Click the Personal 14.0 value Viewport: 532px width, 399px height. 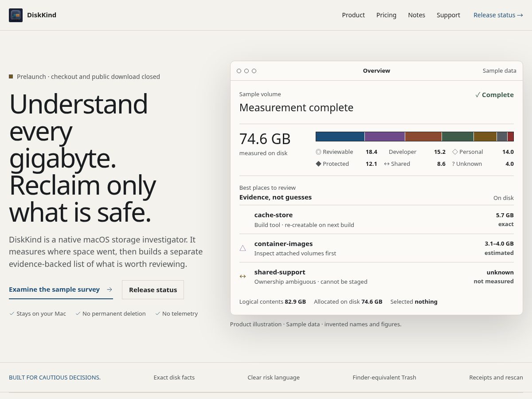click(508, 152)
